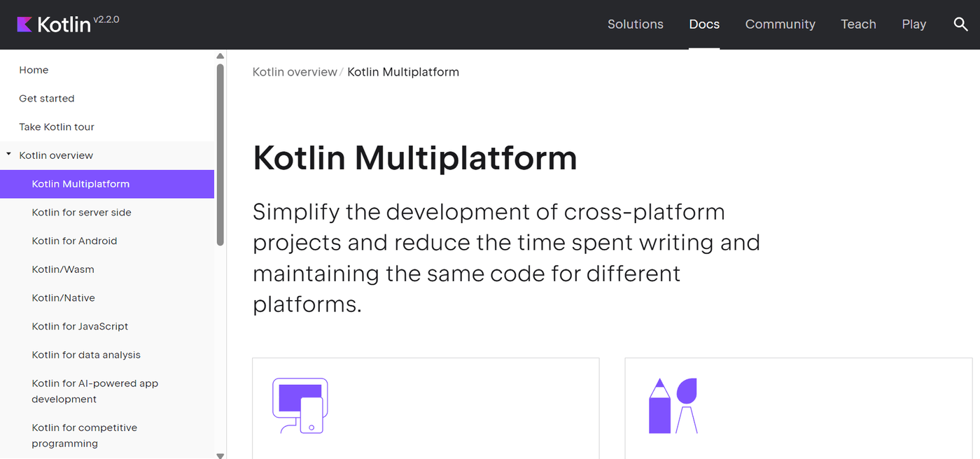Open the Solutions menu

(x=636, y=24)
